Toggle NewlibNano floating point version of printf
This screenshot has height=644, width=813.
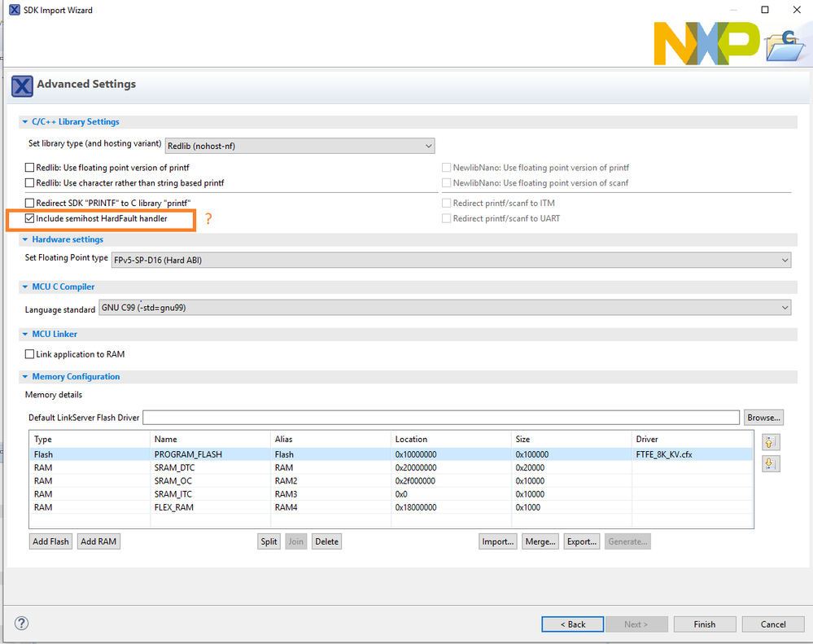[x=446, y=168]
